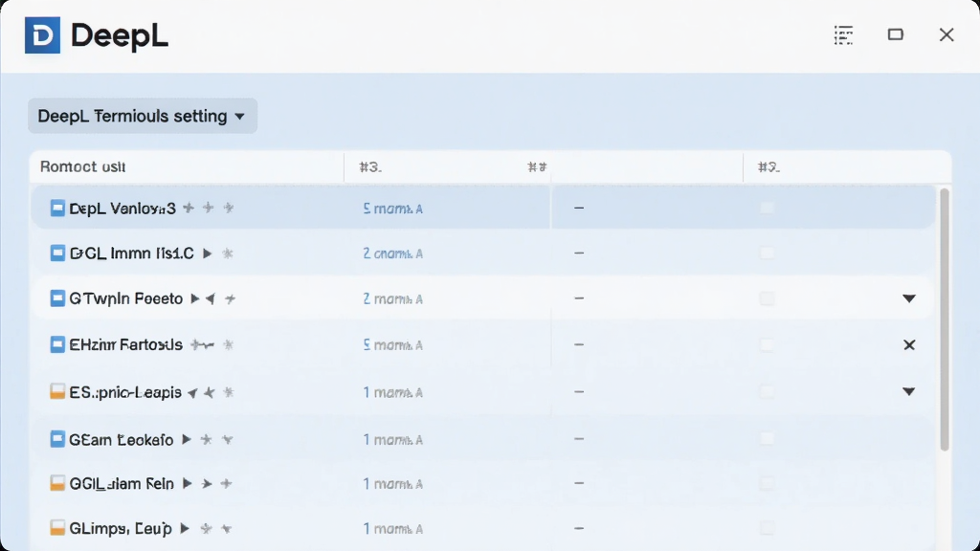Click the #9. column header

tap(768, 166)
